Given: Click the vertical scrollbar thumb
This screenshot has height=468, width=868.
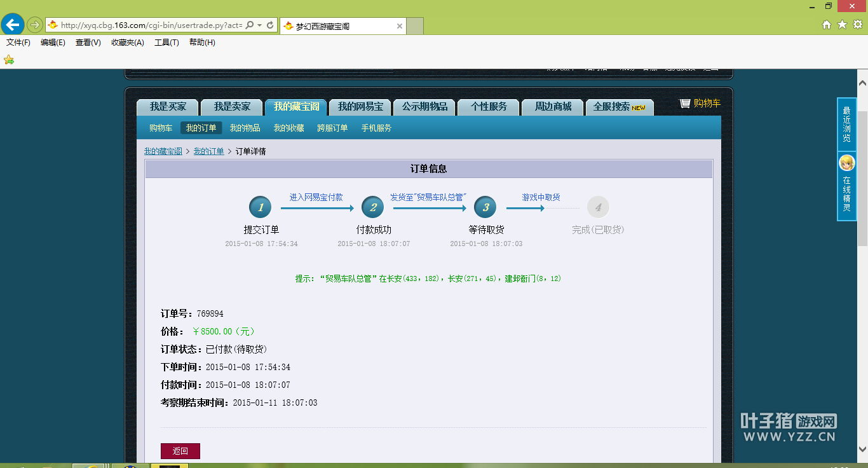Looking at the screenshot, I should (x=862, y=178).
